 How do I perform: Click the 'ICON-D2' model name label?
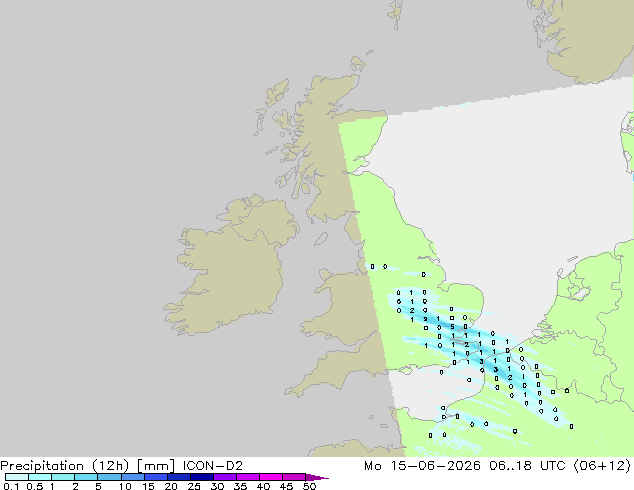pyautogui.click(x=213, y=466)
